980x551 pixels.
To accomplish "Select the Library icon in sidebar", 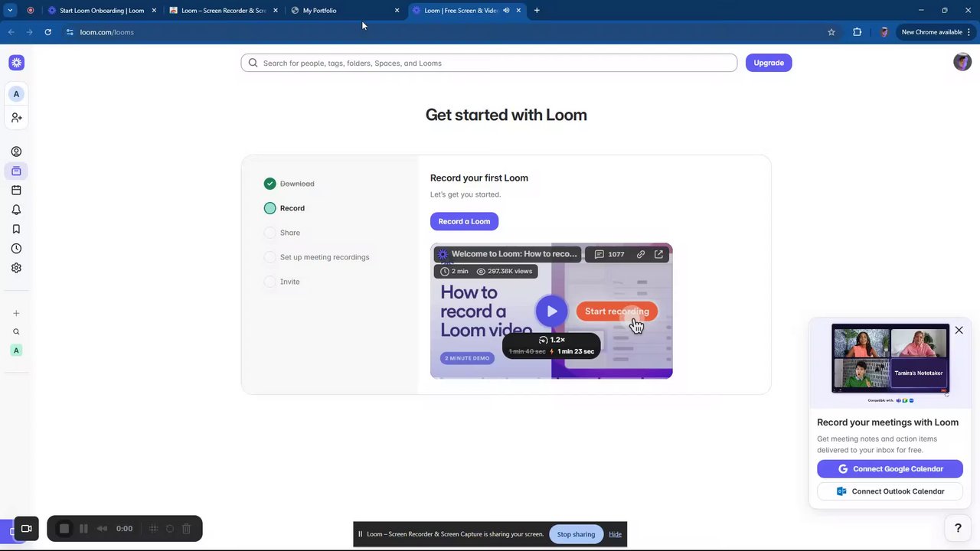I will (16, 171).
